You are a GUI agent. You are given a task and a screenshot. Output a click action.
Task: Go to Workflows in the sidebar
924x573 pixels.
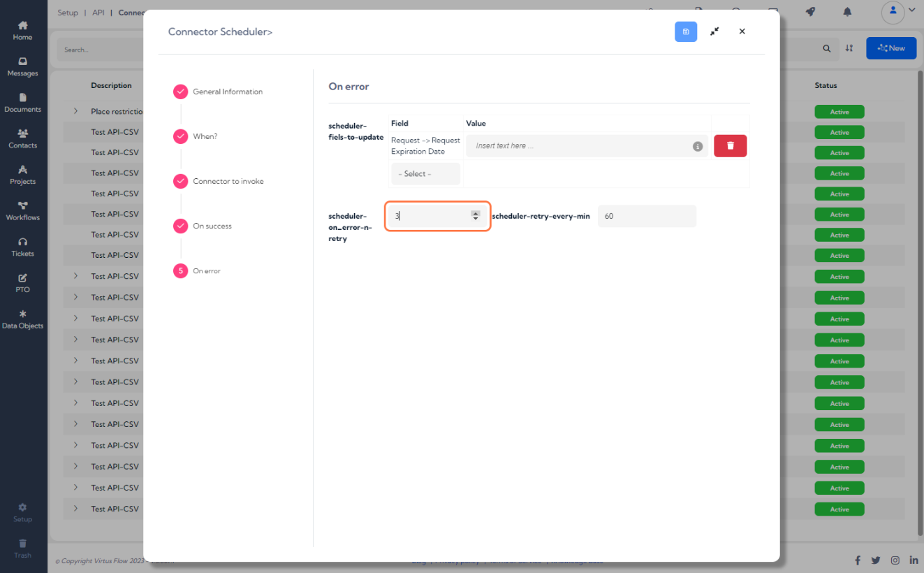tap(22, 211)
